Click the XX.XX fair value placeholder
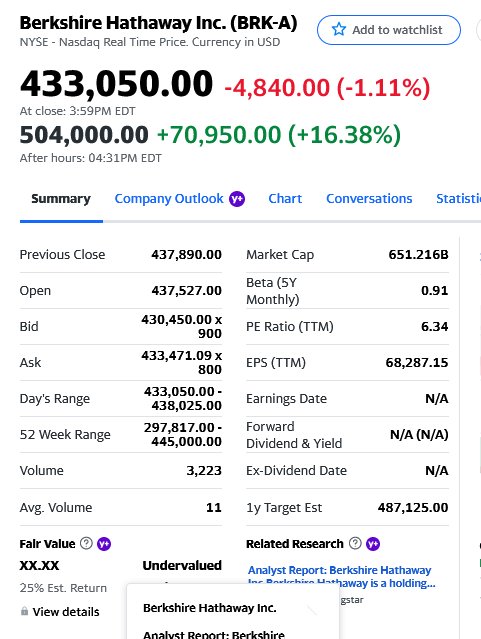Screen dimensions: 481x639 pos(39,565)
